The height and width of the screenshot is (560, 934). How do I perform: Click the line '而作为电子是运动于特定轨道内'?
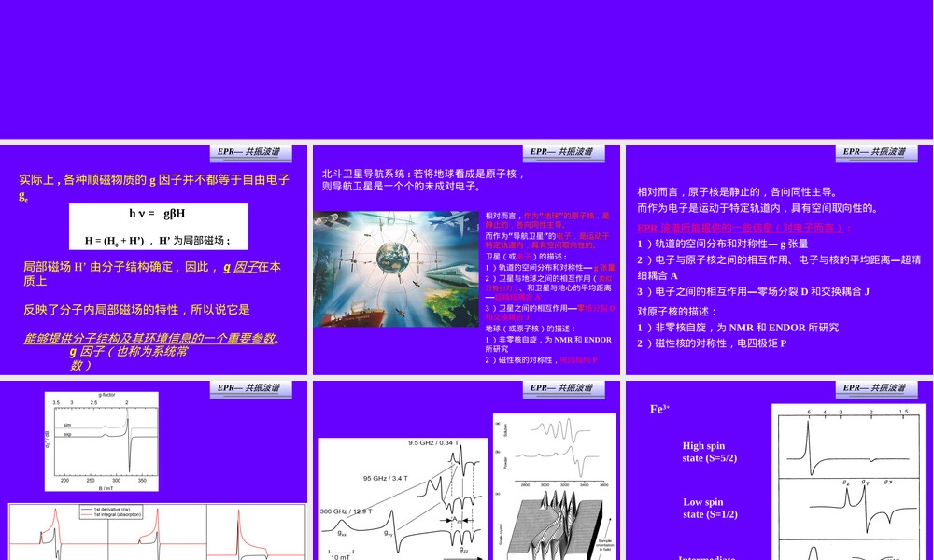click(x=757, y=208)
